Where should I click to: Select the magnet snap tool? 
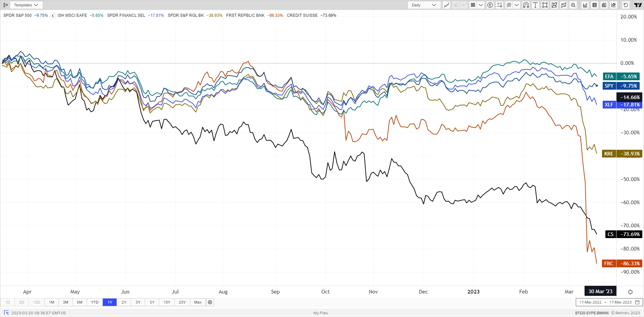526,5
